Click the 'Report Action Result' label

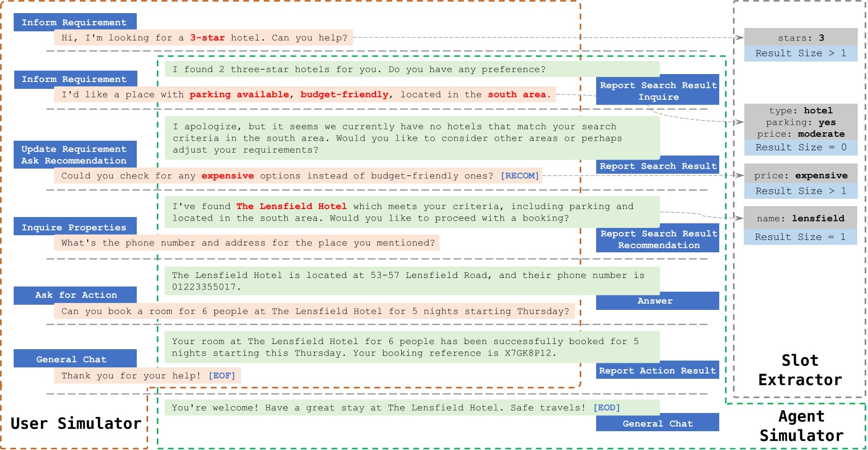coord(657,371)
